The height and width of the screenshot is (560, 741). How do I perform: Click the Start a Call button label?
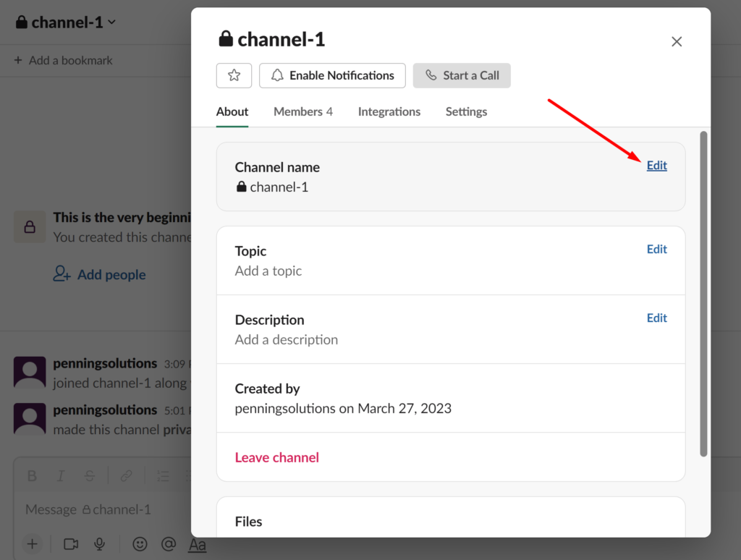coord(471,76)
